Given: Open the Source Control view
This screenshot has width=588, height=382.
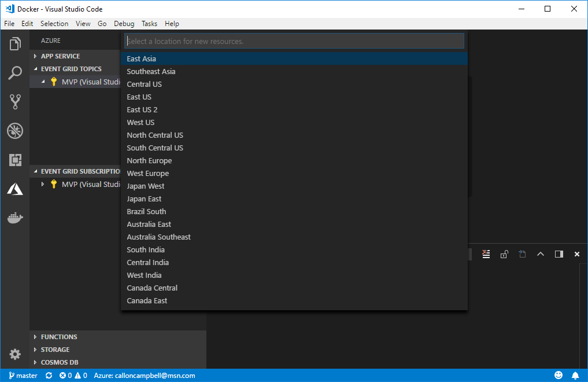Looking at the screenshot, I should point(15,102).
